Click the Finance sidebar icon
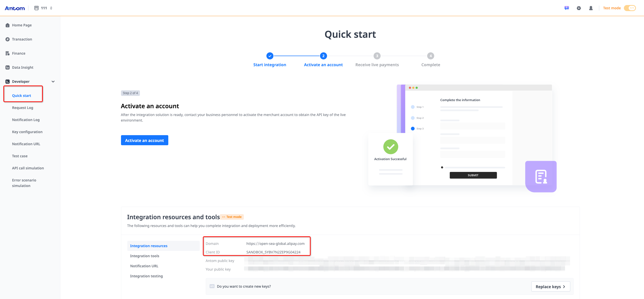 (8, 53)
